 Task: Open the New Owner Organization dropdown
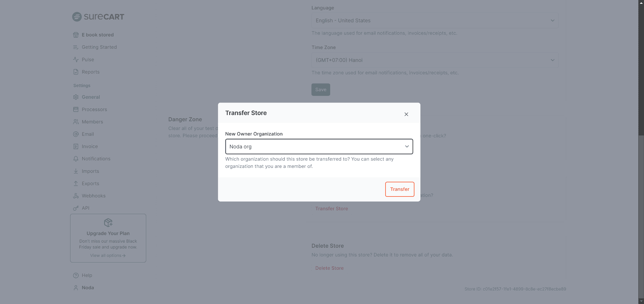point(319,146)
